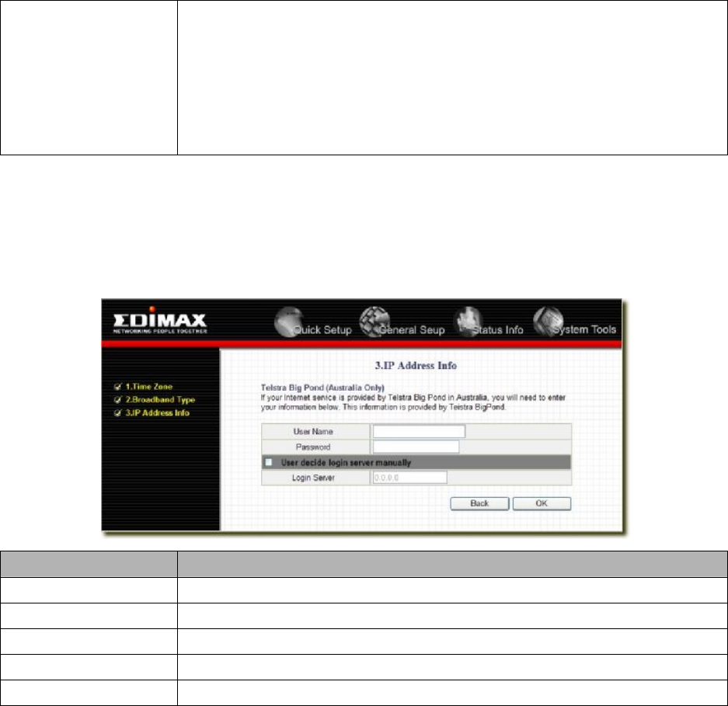
Task: Select the 3.IP Address Info step
Action: (158, 413)
